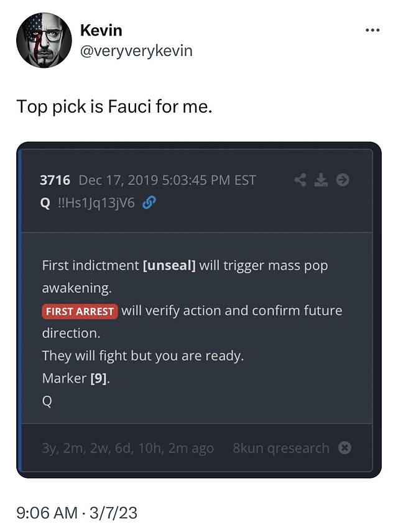Click the red FIRST ARREST tag
This screenshot has height=532, width=398.
click(80, 312)
